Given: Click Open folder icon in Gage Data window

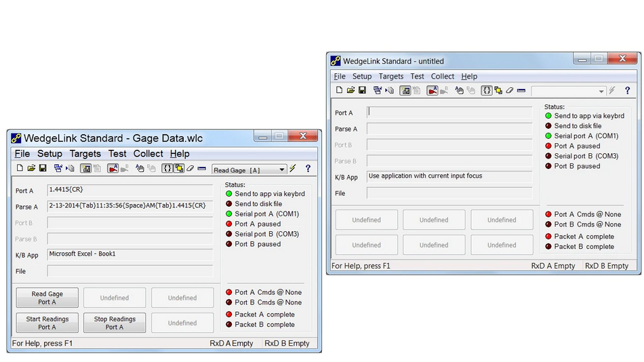Looking at the screenshot, I should pyautogui.click(x=31, y=169).
